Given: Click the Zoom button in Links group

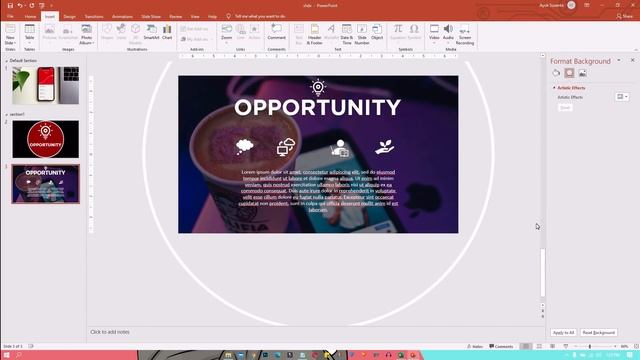Looking at the screenshot, I should click(x=227, y=33).
